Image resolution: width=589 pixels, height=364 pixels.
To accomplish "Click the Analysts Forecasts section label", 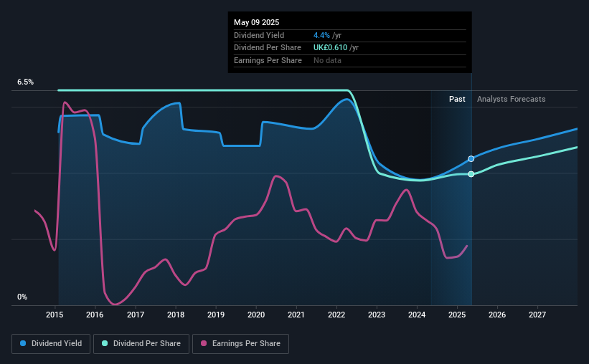I will pos(512,99).
